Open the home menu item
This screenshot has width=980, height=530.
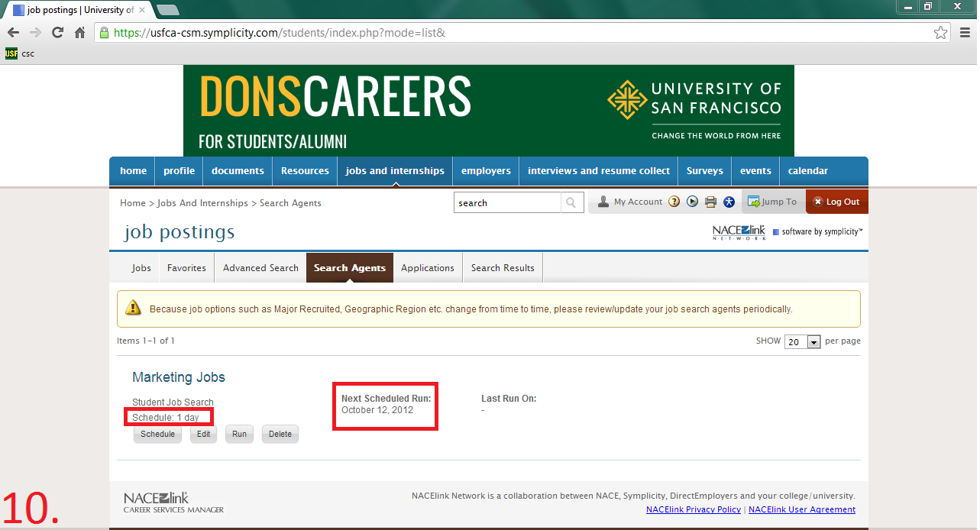pos(133,171)
